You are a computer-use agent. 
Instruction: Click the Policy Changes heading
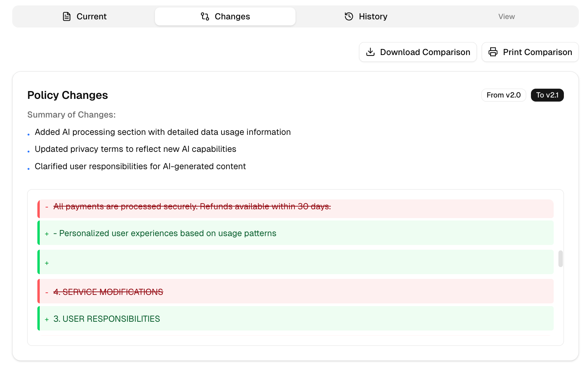68,95
